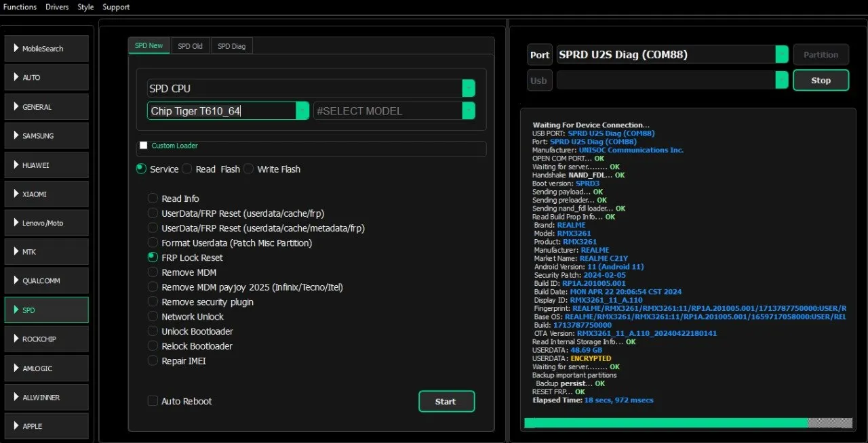868x443 pixels.
Task: Click the Chip Tiger T610_64 input field
Action: [221, 111]
